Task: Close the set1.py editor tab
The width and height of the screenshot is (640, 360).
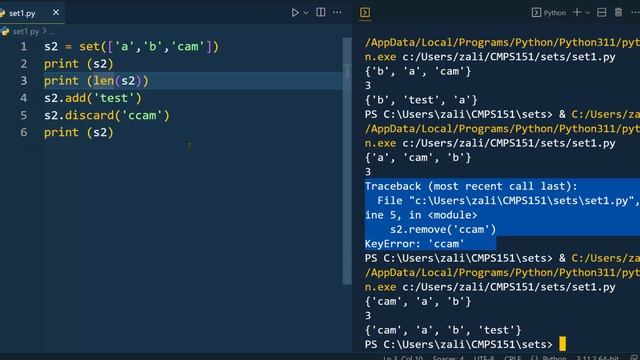Action: (56, 13)
